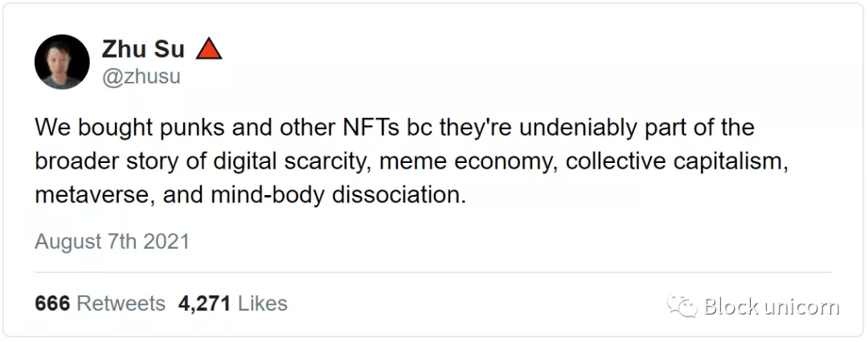Click the WeChat logo in the watermark

click(684, 307)
